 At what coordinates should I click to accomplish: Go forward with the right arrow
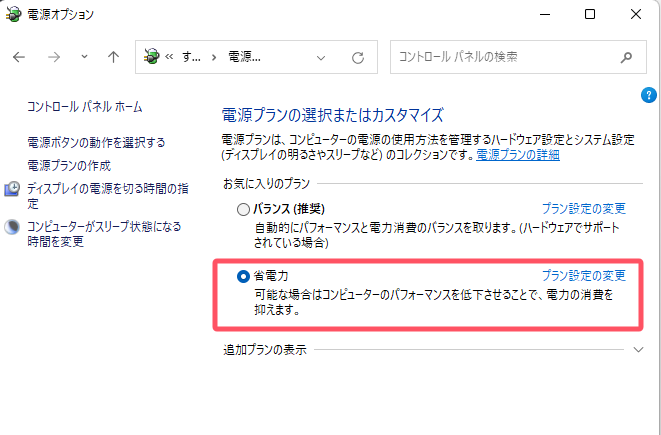54,57
